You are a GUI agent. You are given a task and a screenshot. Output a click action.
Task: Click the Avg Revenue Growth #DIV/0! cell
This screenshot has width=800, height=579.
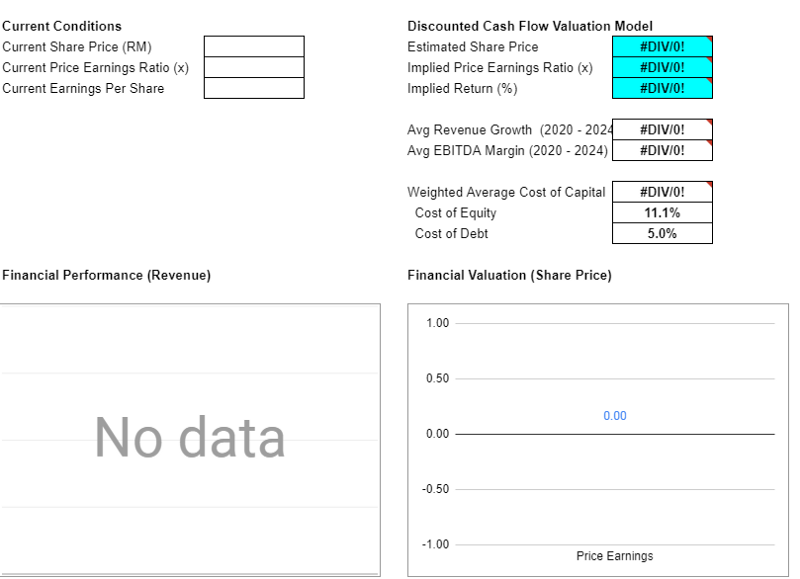tap(661, 130)
